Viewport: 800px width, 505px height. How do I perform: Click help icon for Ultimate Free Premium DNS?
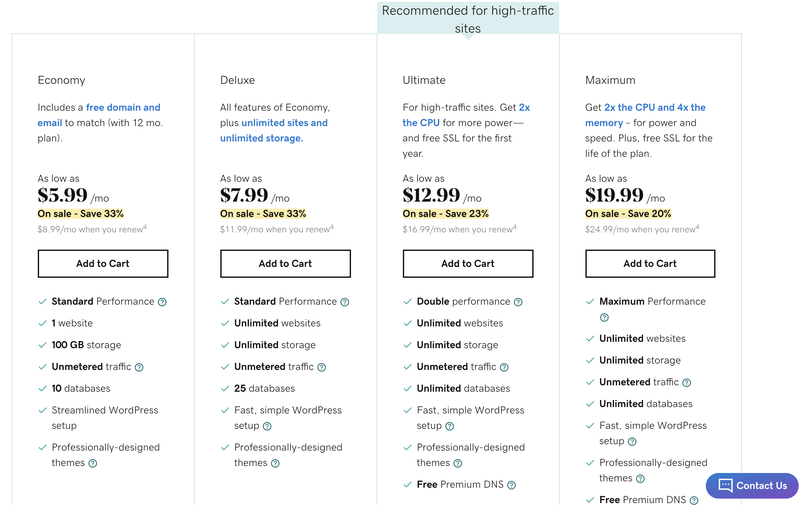(512, 485)
